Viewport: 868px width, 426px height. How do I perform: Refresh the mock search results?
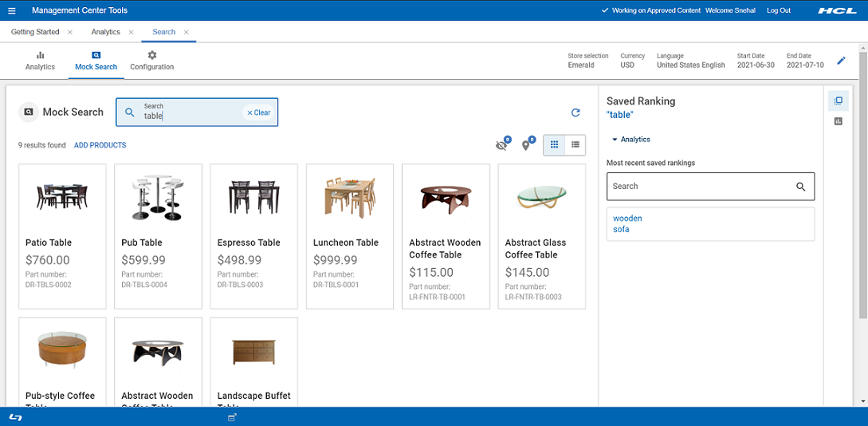pyautogui.click(x=575, y=112)
